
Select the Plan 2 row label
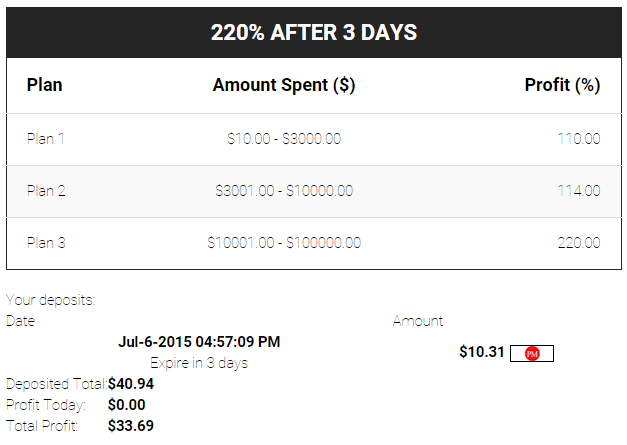(46, 191)
